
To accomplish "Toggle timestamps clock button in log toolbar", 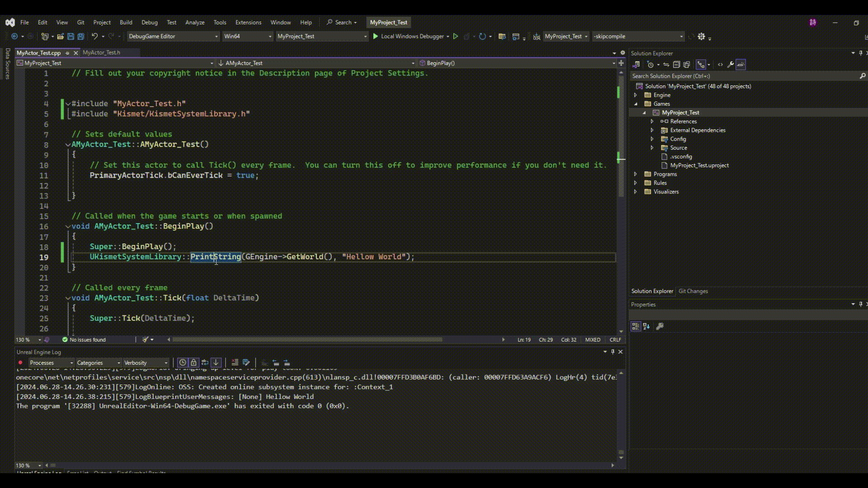I will click(x=182, y=363).
